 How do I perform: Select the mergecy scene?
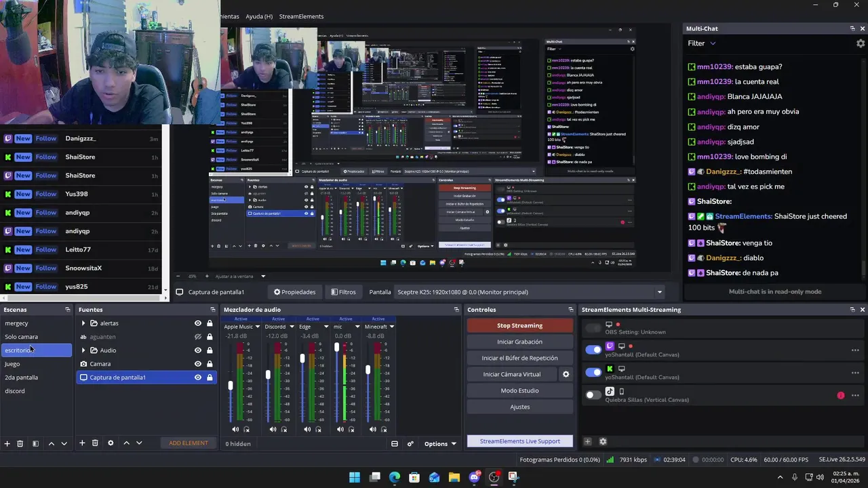point(37,323)
